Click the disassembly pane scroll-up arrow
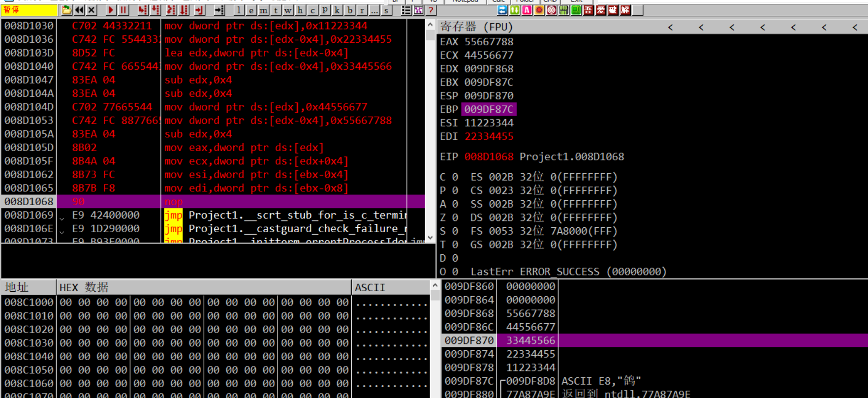Image resolution: width=868 pixels, height=398 pixels. 430,25
